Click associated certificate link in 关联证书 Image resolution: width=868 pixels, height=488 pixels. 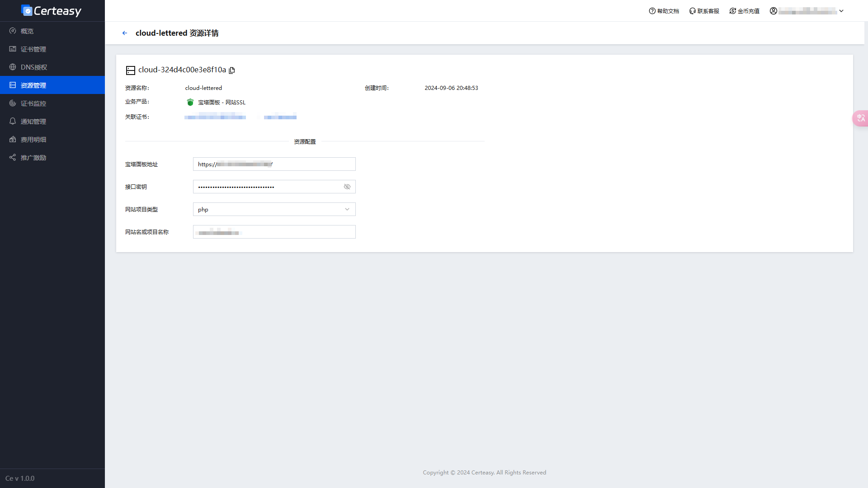click(x=215, y=117)
